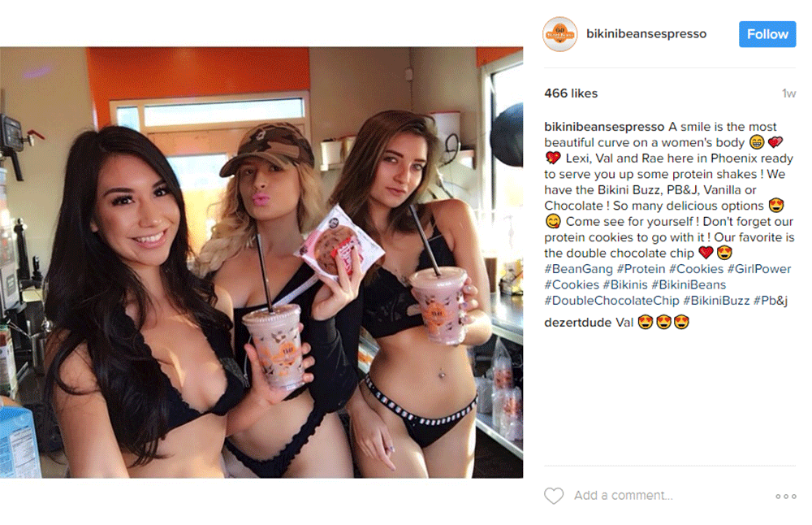Open the #Pb&j hashtag
The height and width of the screenshot is (525, 812).
tap(770, 301)
